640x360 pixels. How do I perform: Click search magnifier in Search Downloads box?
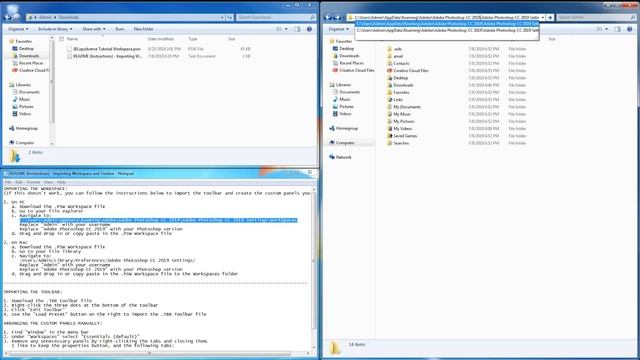312,17
